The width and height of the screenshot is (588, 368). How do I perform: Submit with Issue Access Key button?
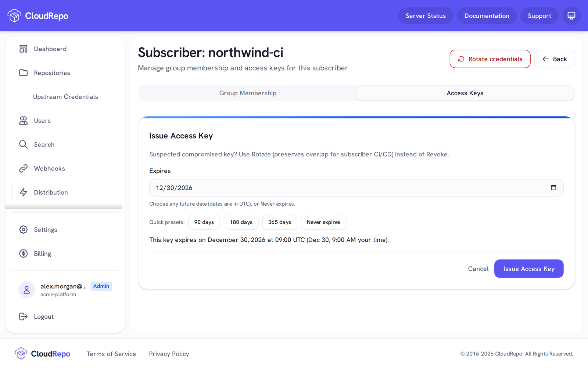[529, 269]
